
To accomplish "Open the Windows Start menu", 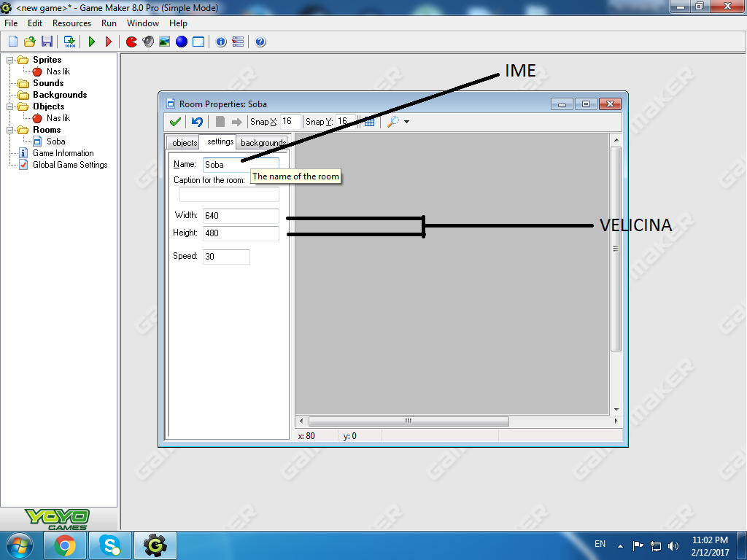I will click(19, 545).
